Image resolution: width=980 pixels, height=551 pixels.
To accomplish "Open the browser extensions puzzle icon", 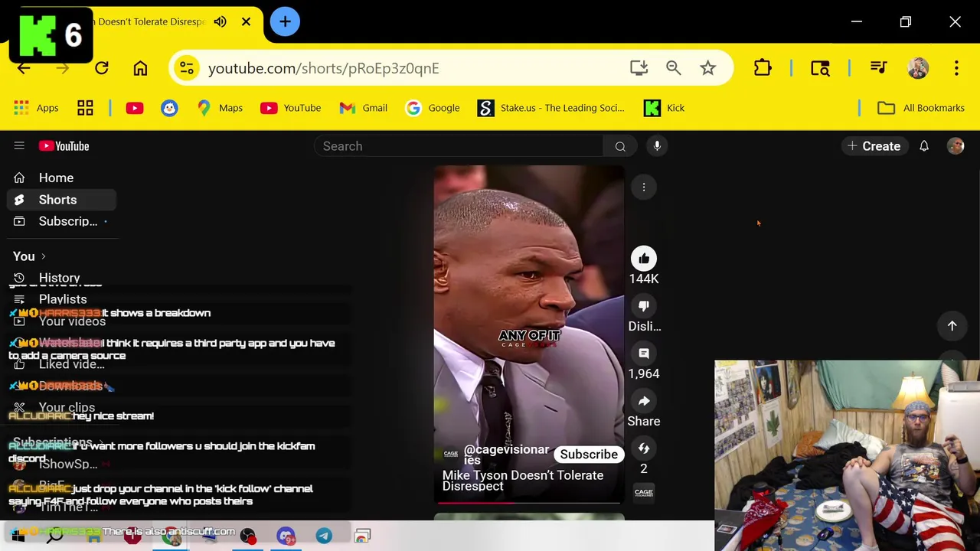I will pyautogui.click(x=763, y=68).
